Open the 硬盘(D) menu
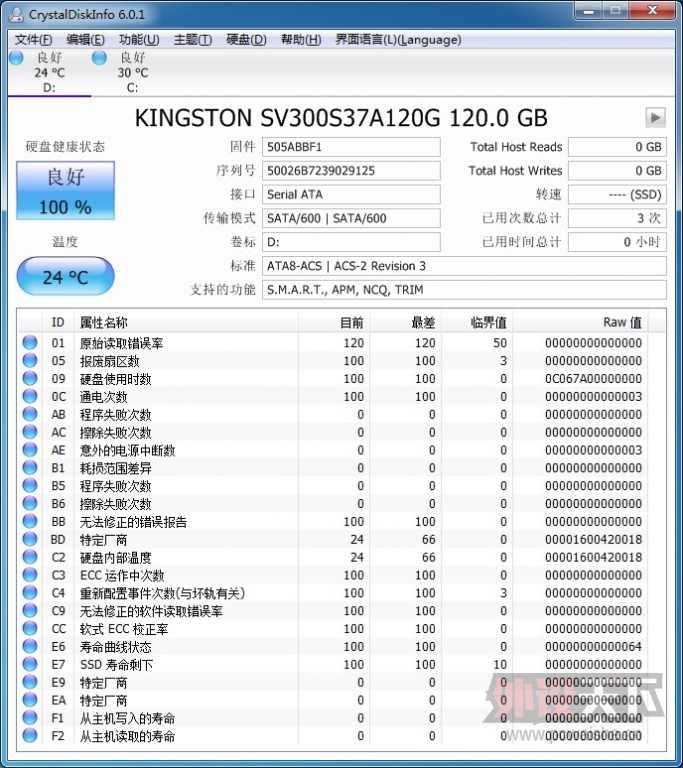Image resolution: width=683 pixels, height=768 pixels. point(246,40)
